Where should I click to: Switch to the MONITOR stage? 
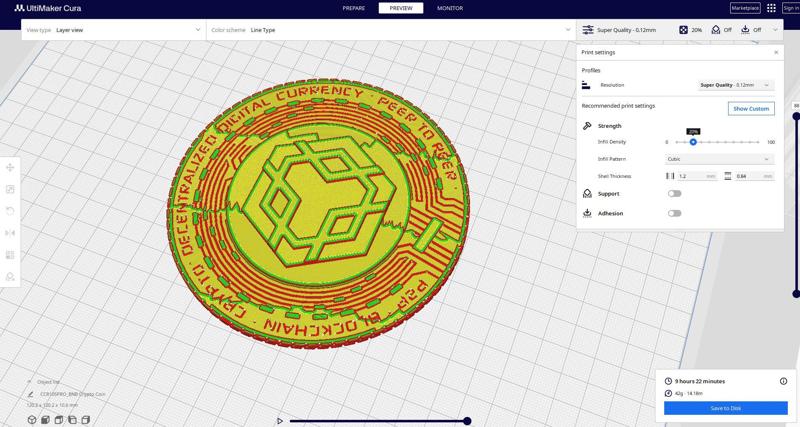click(450, 8)
